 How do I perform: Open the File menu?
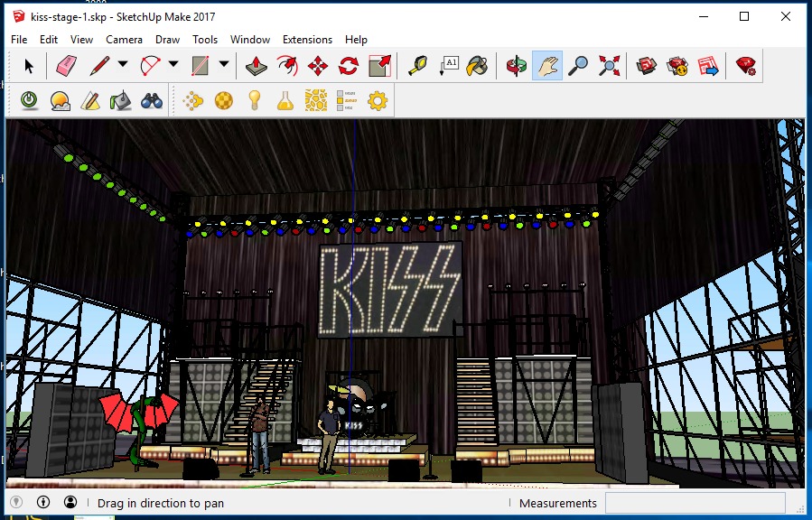[x=19, y=40]
